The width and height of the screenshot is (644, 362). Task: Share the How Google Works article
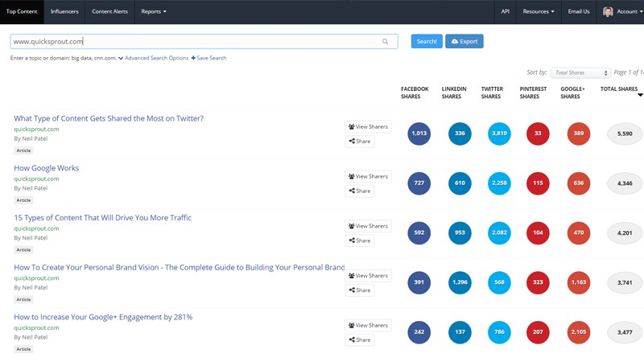coord(359,191)
